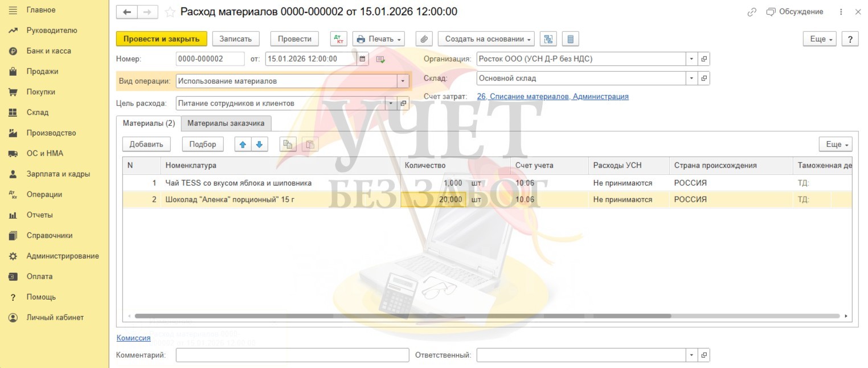Viewport: 868px width, 368px height.
Task: Open the Печать dropdown menu
Action: point(379,39)
